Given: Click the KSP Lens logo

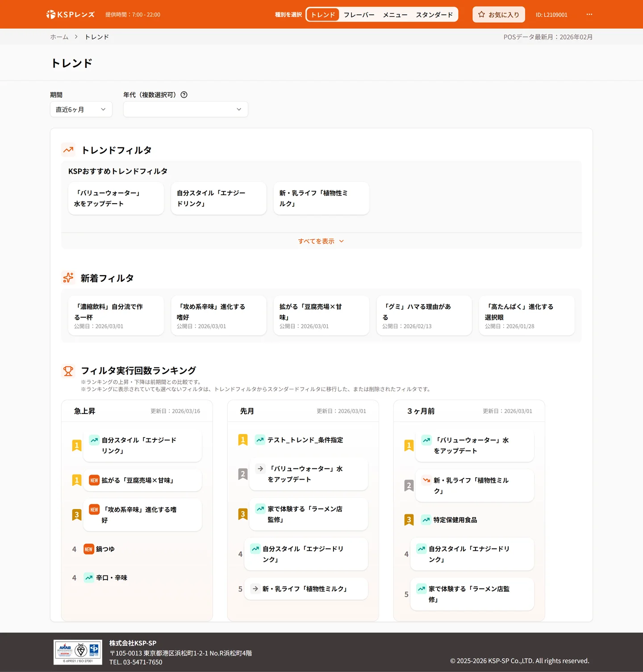Looking at the screenshot, I should tap(71, 14).
